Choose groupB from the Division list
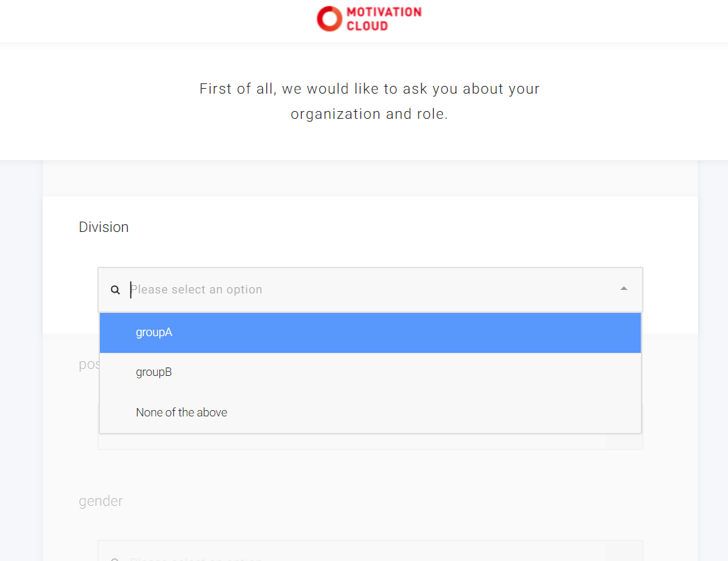Image resolution: width=728 pixels, height=561 pixels. point(370,372)
